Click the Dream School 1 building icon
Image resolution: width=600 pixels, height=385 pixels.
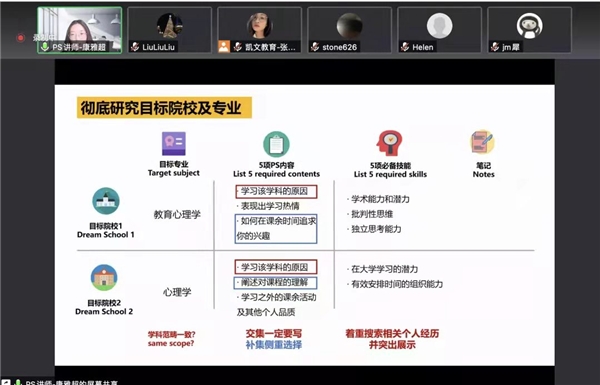pos(106,201)
